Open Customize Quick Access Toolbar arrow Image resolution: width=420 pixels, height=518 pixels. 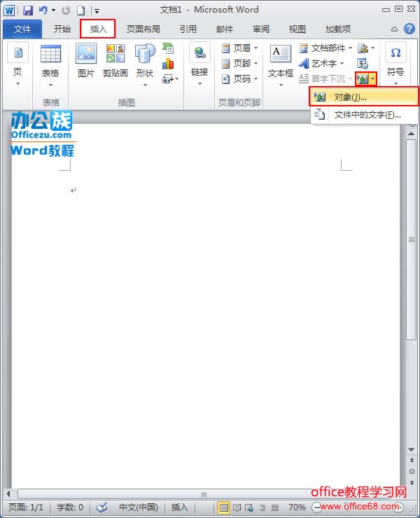pyautogui.click(x=97, y=11)
